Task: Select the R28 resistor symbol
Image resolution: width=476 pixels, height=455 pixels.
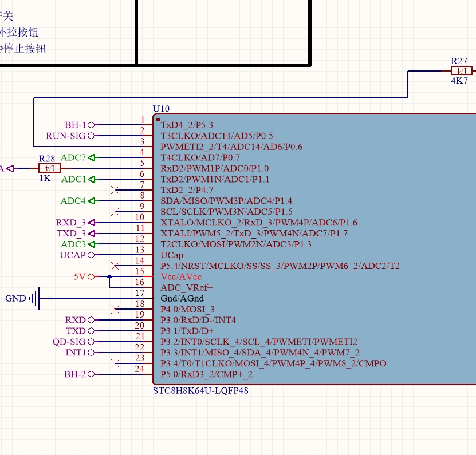Action: (49, 168)
